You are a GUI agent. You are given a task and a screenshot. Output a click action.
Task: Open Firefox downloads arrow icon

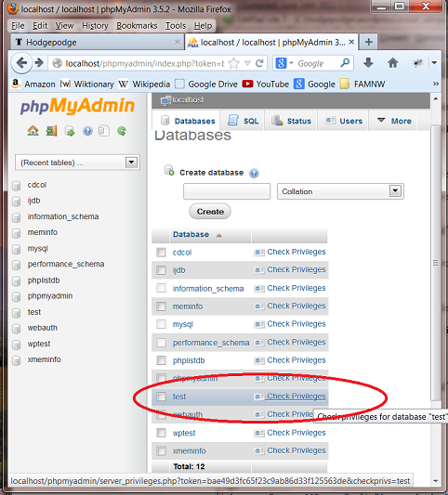[x=368, y=63]
